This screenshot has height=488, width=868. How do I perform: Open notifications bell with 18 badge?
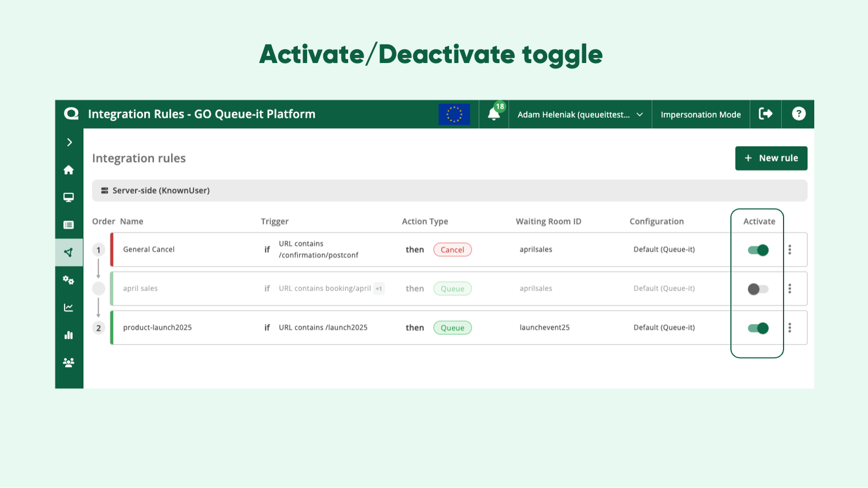point(493,114)
